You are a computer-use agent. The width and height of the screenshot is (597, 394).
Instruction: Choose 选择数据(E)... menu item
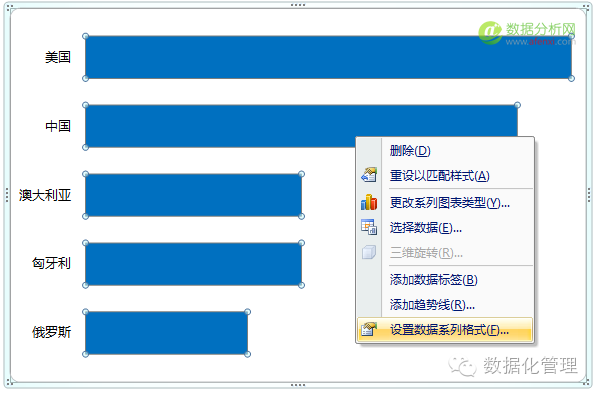point(425,228)
